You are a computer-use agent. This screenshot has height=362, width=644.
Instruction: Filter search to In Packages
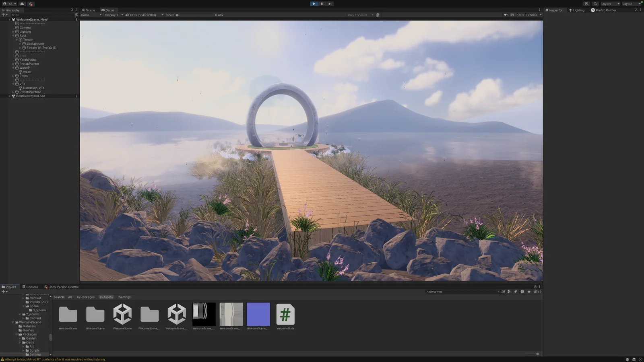pyautogui.click(x=86, y=297)
